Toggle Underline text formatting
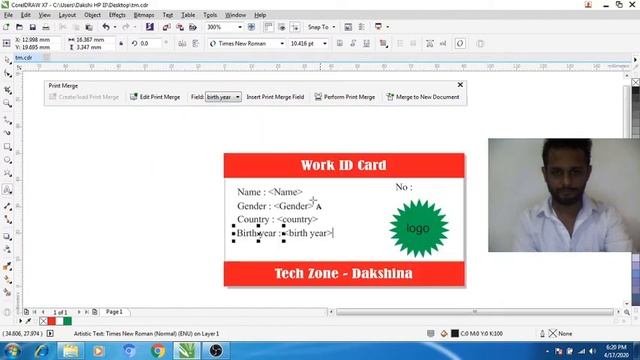 click(367, 43)
